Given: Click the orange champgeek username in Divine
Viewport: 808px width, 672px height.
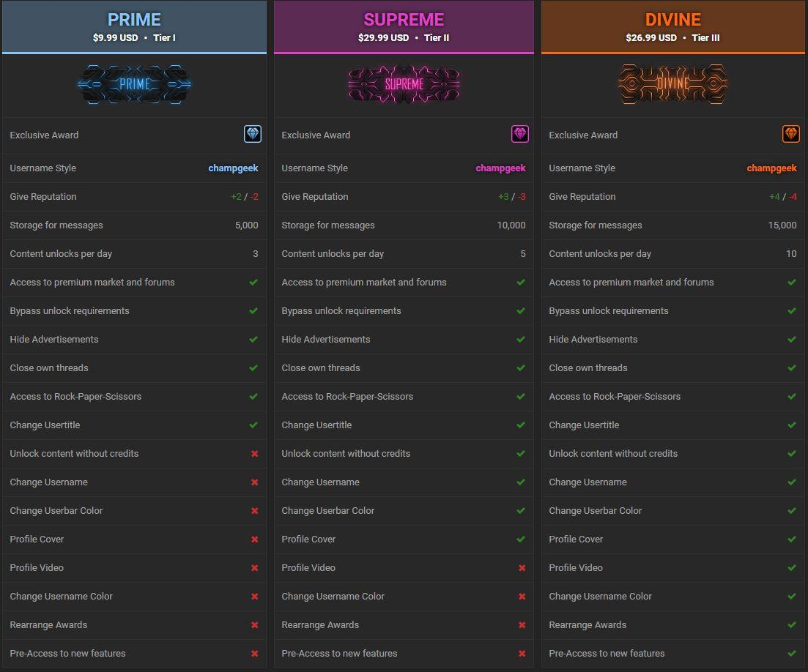Looking at the screenshot, I should pyautogui.click(x=771, y=168).
